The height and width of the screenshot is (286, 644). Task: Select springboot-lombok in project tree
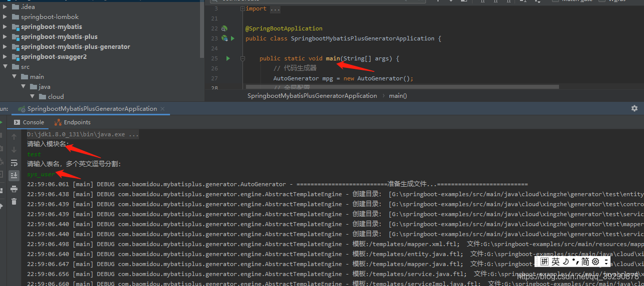[x=50, y=16]
